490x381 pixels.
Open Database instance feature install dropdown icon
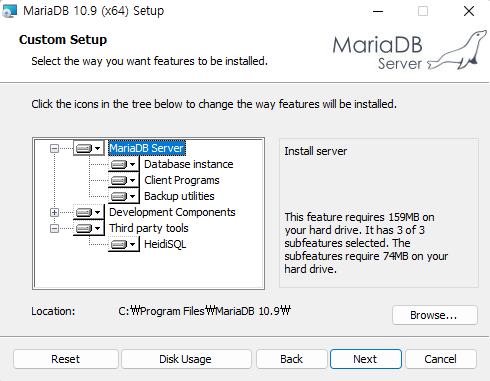[x=123, y=164]
